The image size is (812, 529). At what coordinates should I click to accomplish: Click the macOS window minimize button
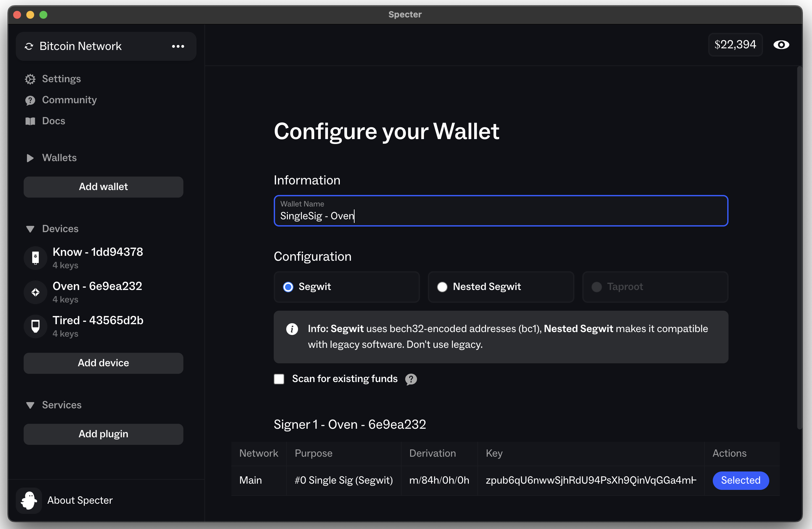tap(30, 15)
